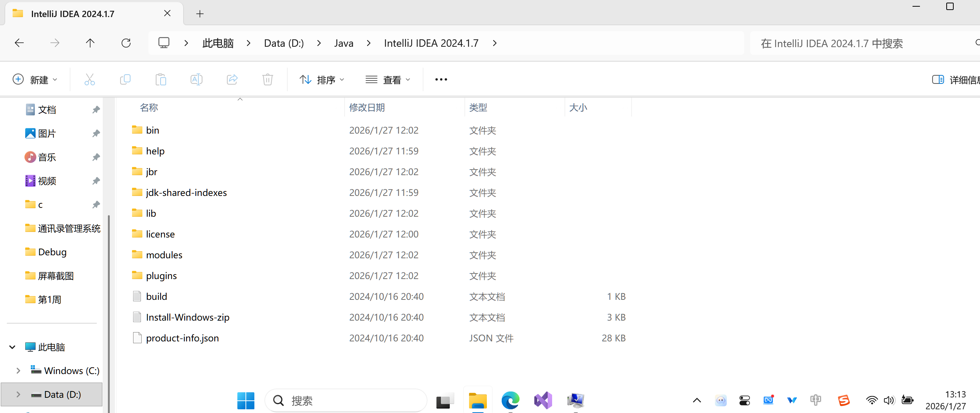This screenshot has width=980, height=413.
Task: Open Microsoft Edge from the taskbar
Action: (510, 400)
